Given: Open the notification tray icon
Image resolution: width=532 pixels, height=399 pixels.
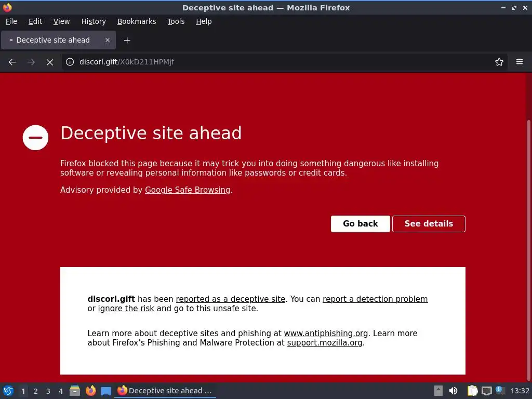Looking at the screenshot, I should (x=500, y=390).
